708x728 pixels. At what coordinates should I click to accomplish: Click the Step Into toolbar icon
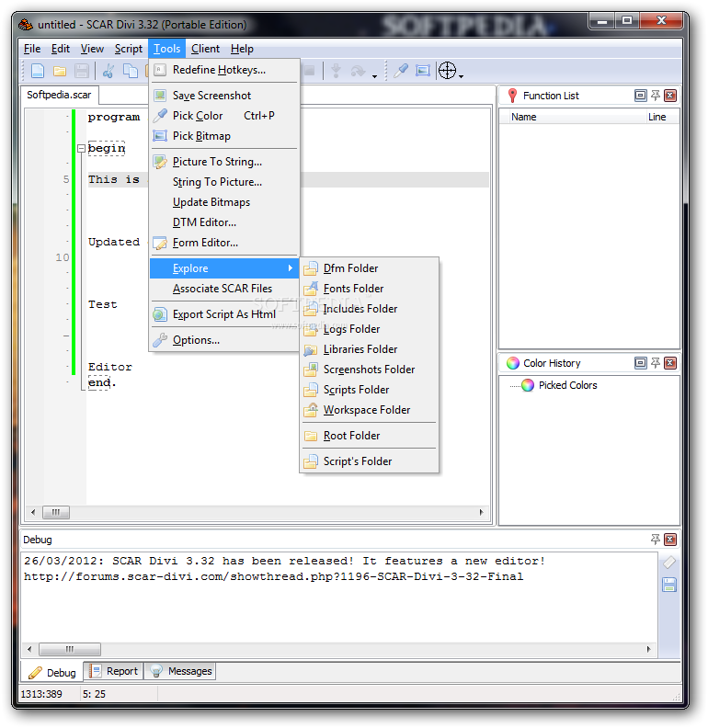336,71
